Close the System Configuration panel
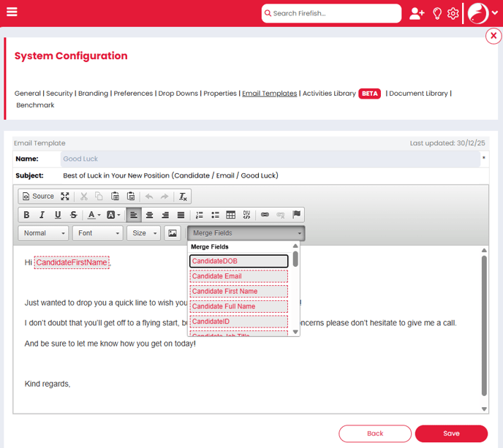Image resolution: width=503 pixels, height=448 pixels. click(x=493, y=36)
